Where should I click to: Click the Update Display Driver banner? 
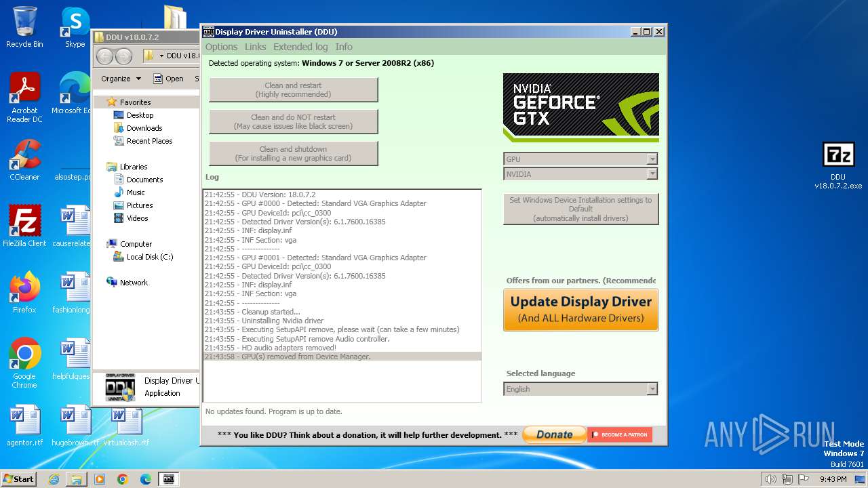pyautogui.click(x=580, y=310)
